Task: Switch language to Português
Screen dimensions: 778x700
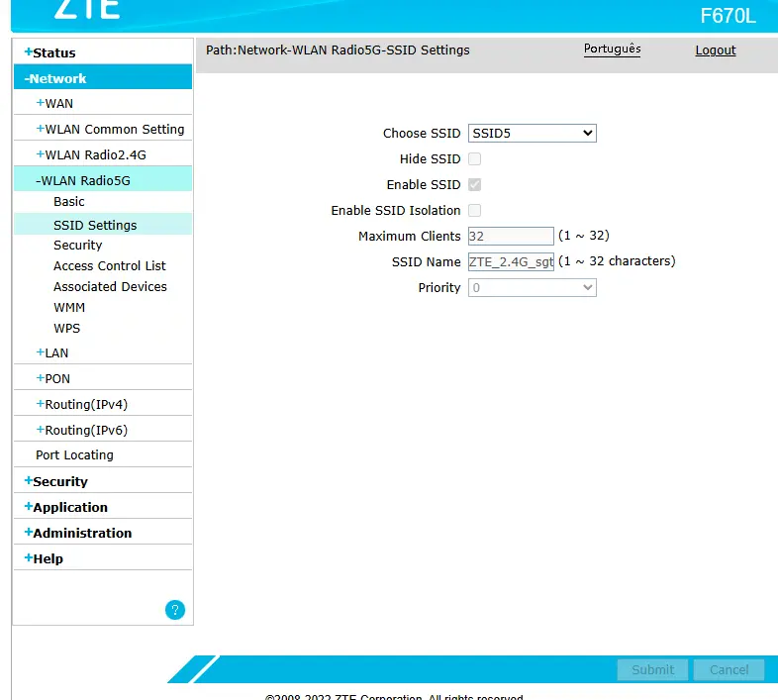Action: 612,50
